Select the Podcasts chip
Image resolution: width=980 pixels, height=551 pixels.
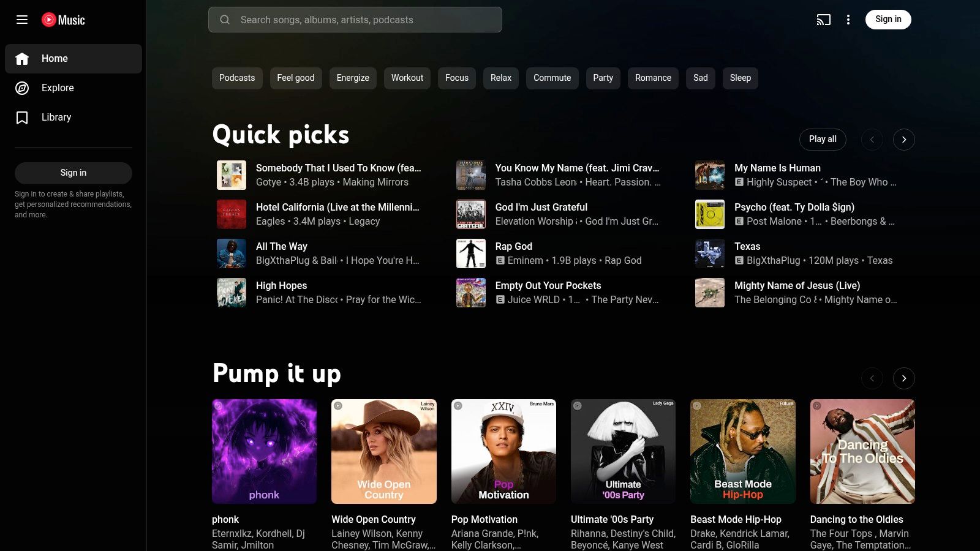237,78
